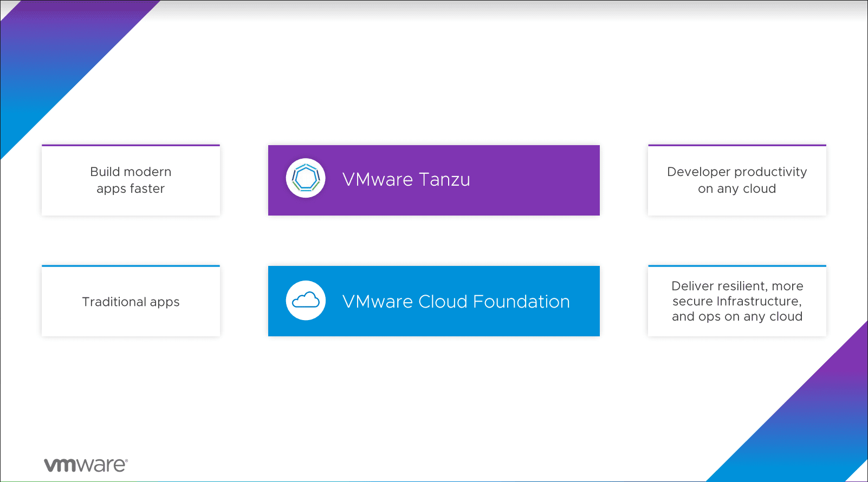868x482 pixels.
Task: Click the "and ops on any cloud" text line
Action: 737,316
